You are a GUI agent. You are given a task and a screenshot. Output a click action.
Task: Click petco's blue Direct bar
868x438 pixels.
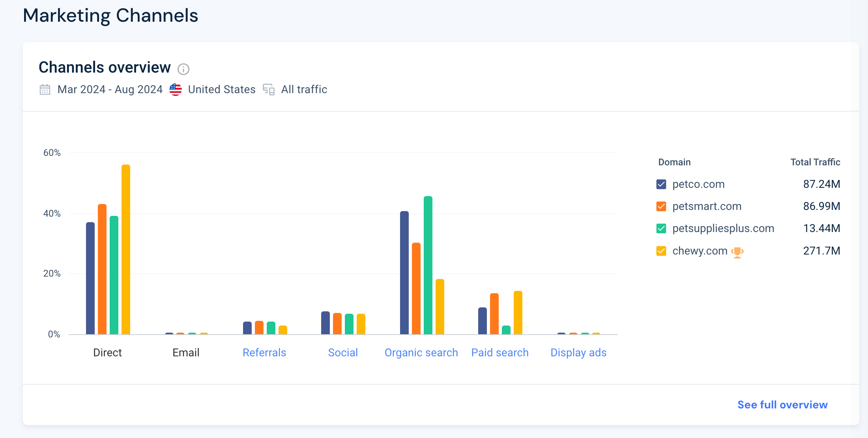coord(90,278)
